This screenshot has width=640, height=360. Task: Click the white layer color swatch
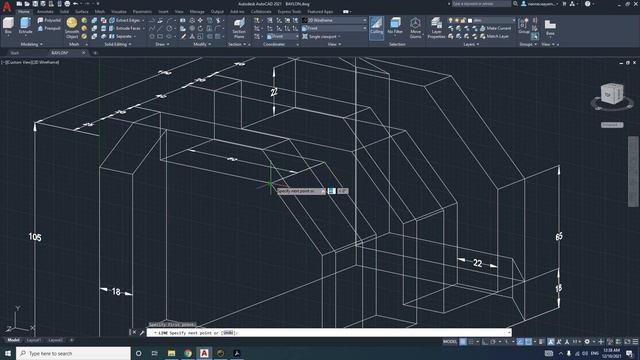click(x=470, y=20)
